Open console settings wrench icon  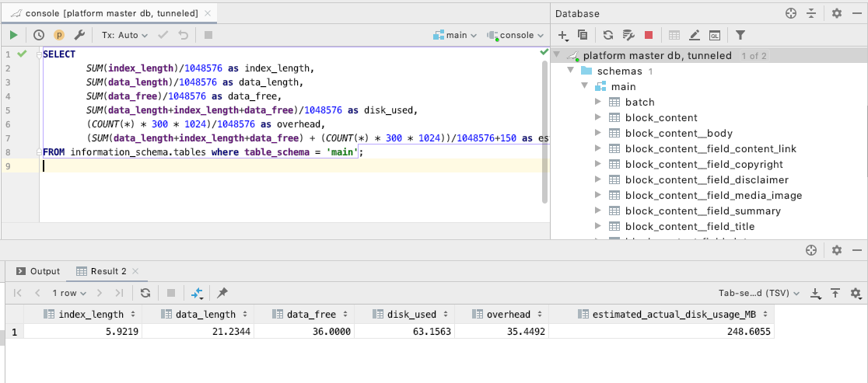click(79, 35)
